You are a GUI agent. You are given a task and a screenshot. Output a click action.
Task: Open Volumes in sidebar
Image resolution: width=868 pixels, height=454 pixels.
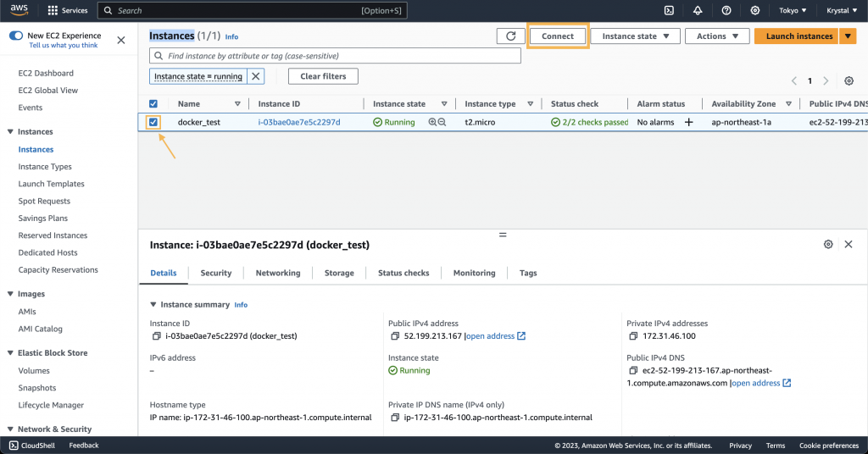click(34, 370)
